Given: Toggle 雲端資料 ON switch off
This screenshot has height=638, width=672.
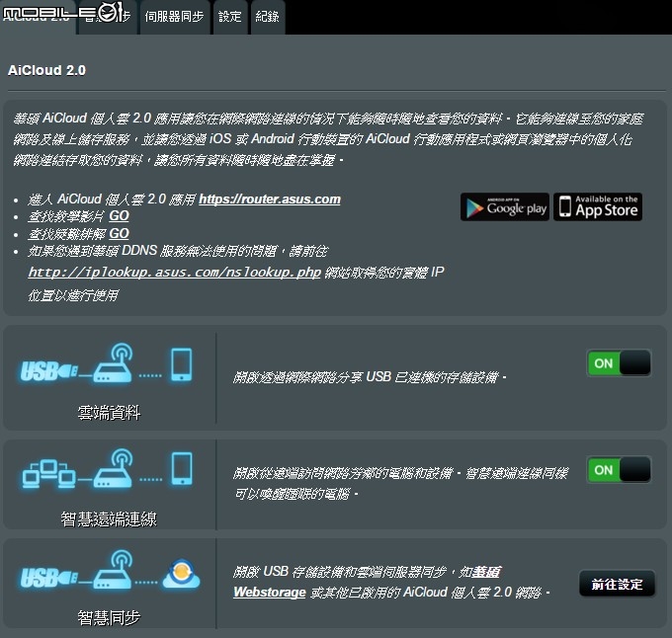Looking at the screenshot, I should [619, 363].
